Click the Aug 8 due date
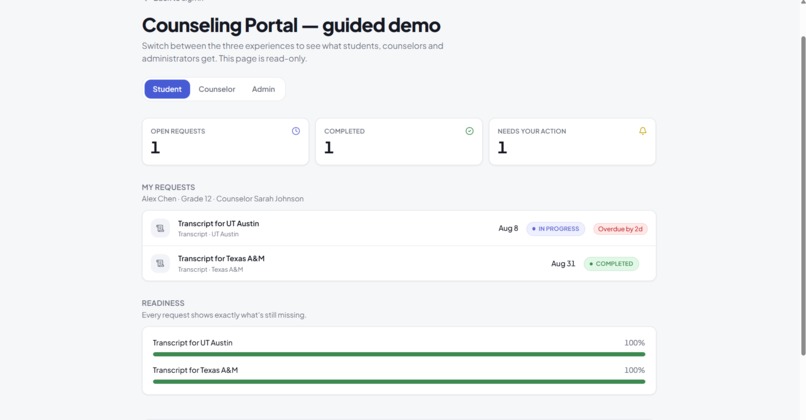 point(508,228)
